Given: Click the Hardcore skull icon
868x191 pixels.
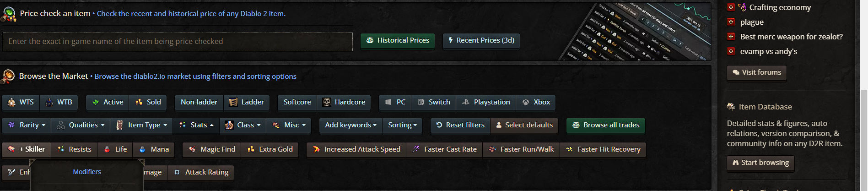Looking at the screenshot, I should (326, 102).
